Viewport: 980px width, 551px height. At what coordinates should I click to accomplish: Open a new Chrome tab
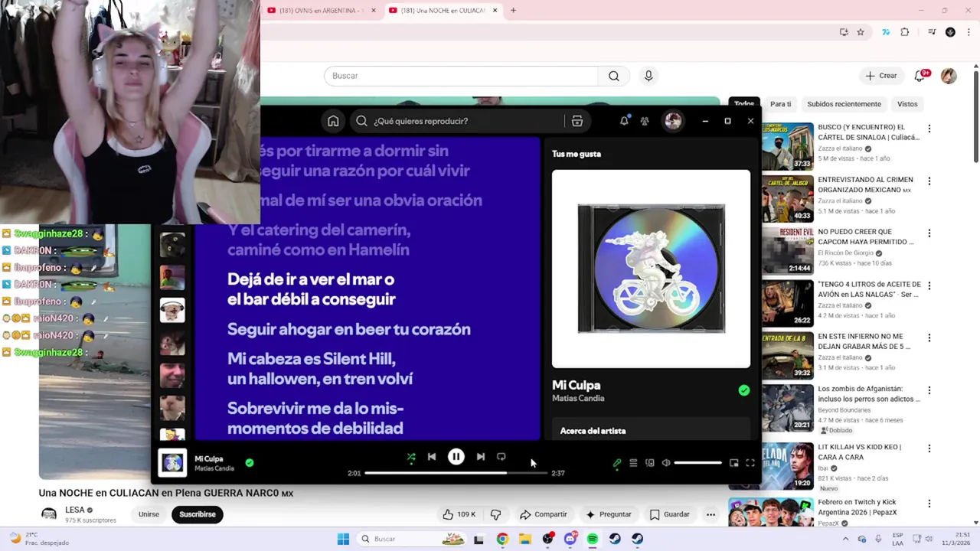click(x=513, y=11)
